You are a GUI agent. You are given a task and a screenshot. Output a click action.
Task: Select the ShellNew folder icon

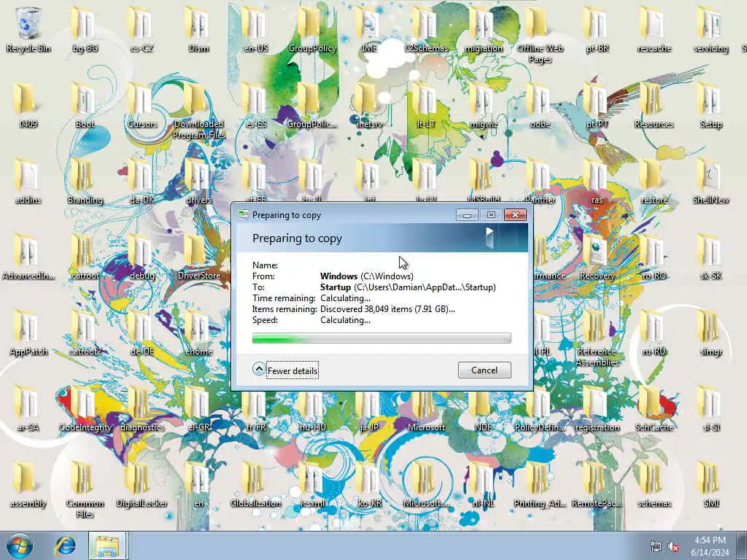[x=711, y=181]
